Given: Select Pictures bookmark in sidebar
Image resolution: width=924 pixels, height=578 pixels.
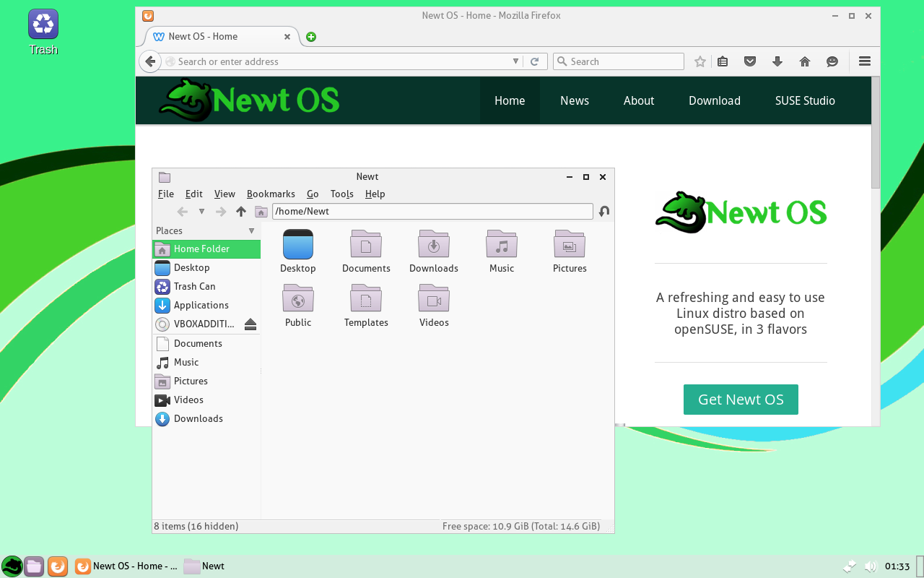Looking at the screenshot, I should click(206, 381).
